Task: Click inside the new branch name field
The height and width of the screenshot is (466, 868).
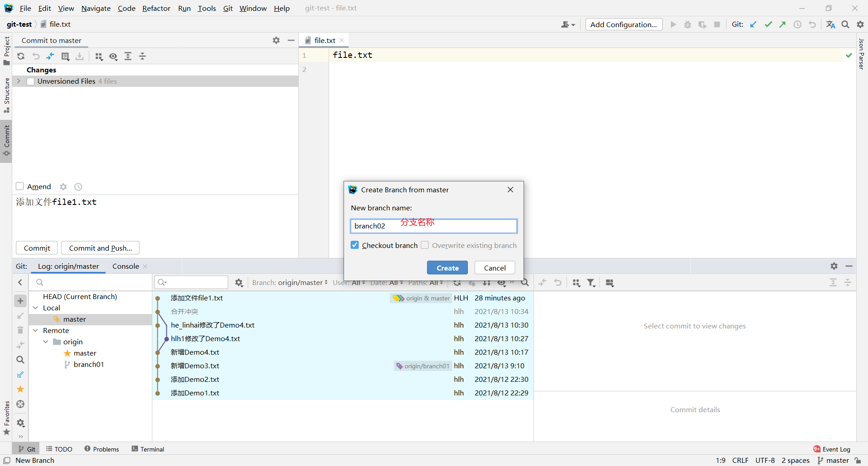Action: (x=434, y=226)
